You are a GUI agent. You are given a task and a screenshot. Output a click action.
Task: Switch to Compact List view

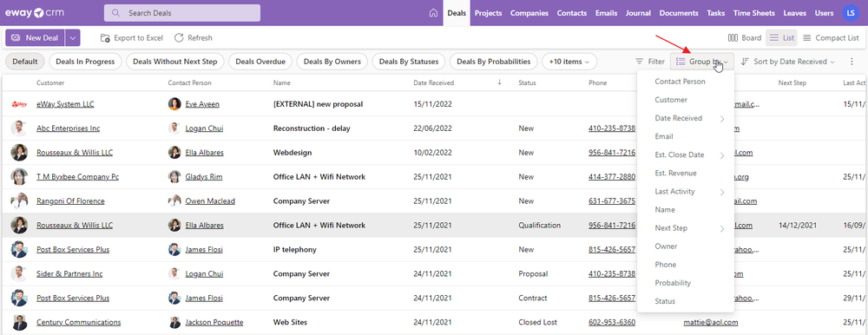tap(831, 37)
